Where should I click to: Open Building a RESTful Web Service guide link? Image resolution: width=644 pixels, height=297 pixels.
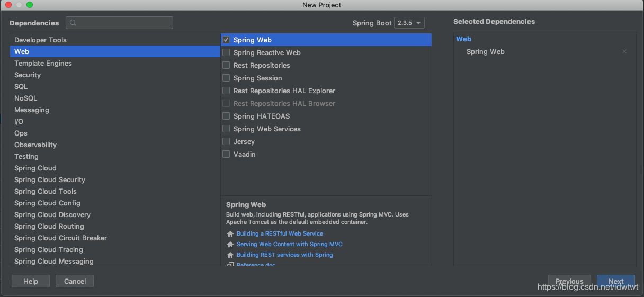(280, 233)
